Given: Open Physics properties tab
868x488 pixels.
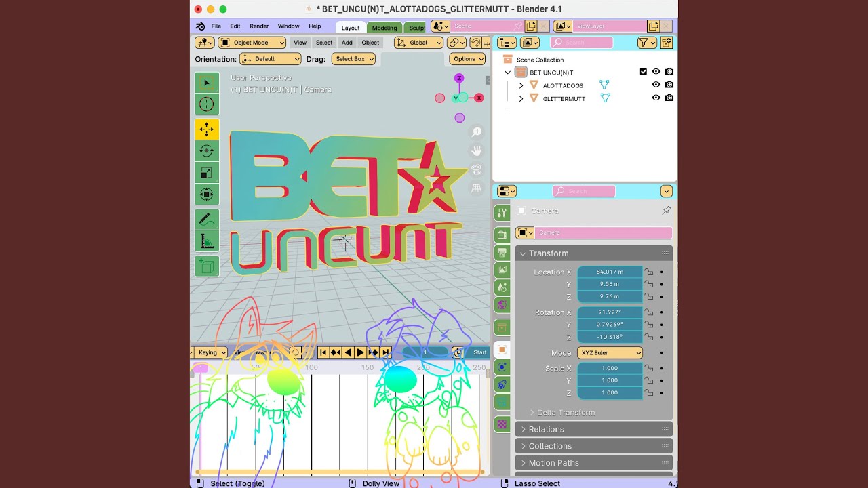Looking at the screenshot, I should 502,367.
